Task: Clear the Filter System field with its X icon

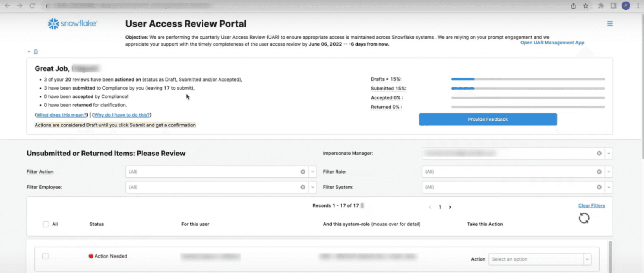Action: [599, 187]
